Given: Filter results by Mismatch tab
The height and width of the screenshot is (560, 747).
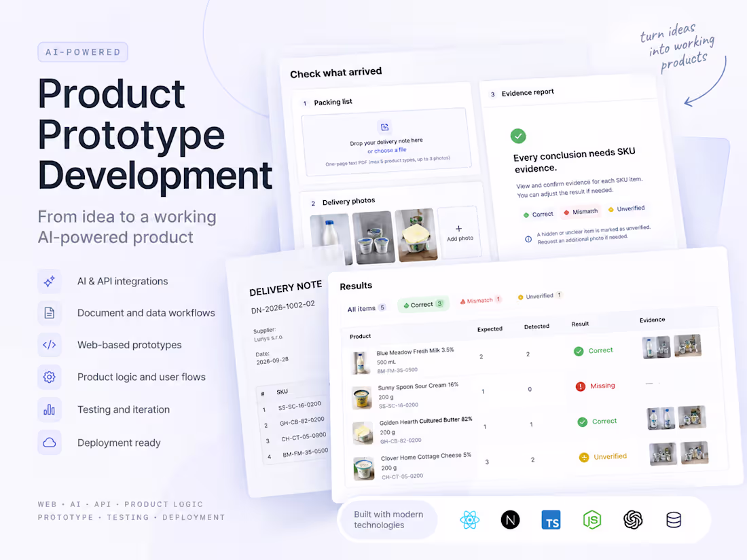Looking at the screenshot, I should [x=480, y=301].
